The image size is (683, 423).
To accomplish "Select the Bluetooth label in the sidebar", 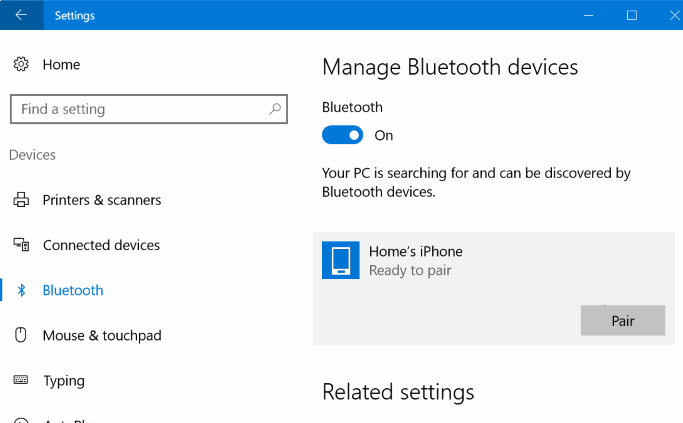I will coord(73,291).
